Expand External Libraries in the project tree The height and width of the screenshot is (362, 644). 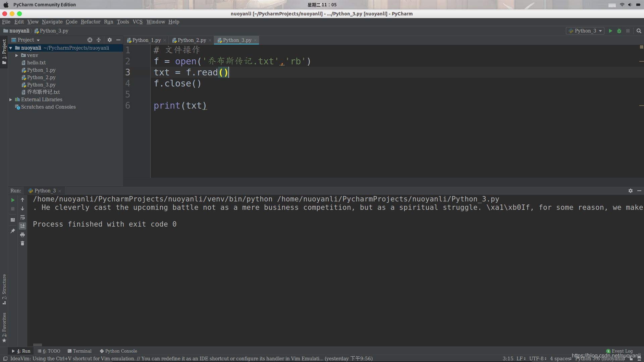click(x=10, y=99)
